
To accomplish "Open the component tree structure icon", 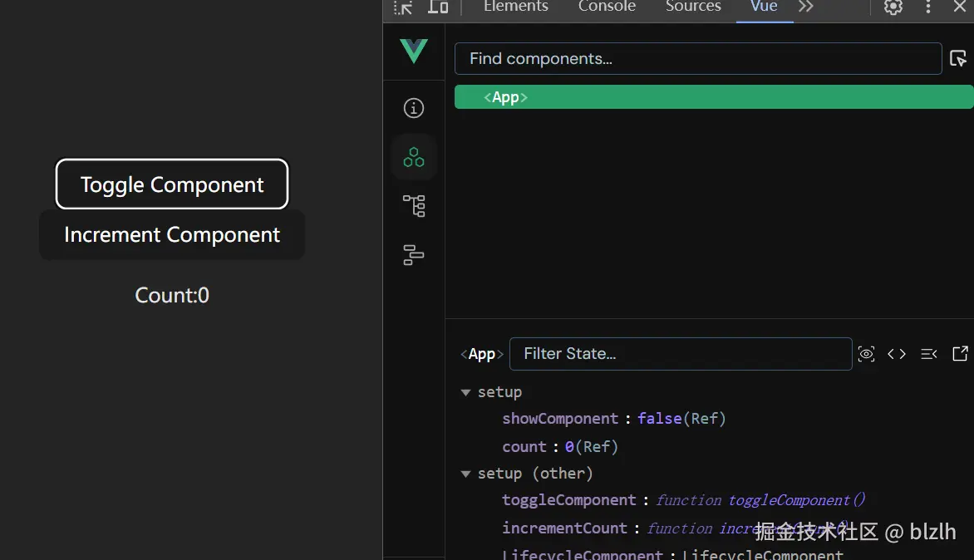I will click(413, 205).
